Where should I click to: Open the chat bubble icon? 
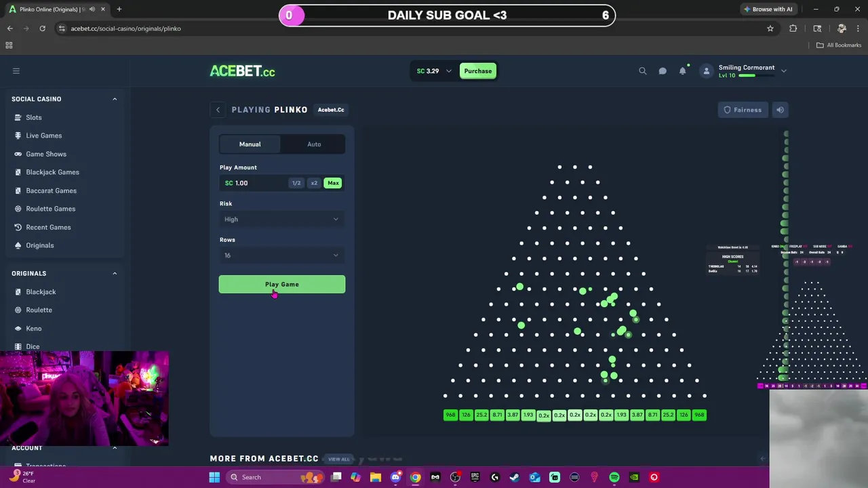point(663,70)
